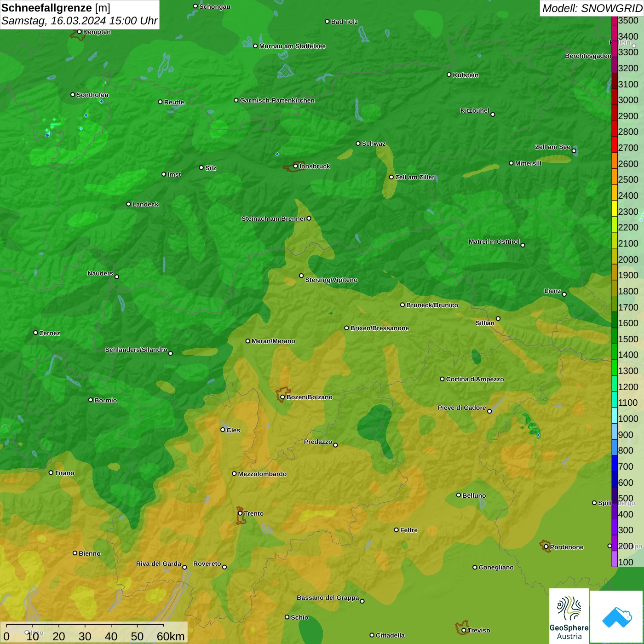Viewport: 644px width, 644px height.
Task: Click the date "Samstag, 16.03.2024 15:00 Uhr"
Action: coord(80,21)
